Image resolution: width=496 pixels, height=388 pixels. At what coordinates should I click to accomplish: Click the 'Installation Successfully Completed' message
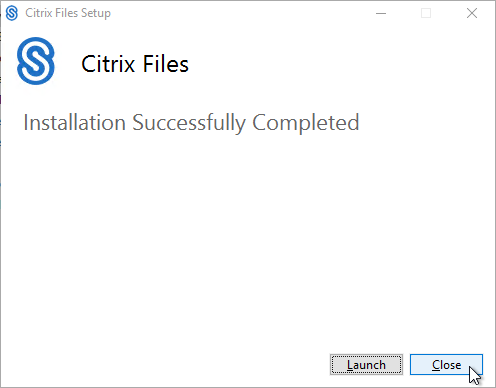(191, 123)
